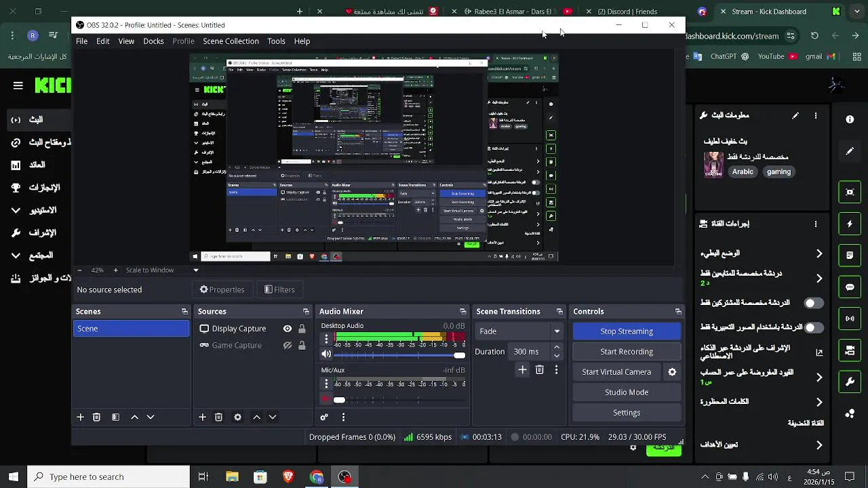The image size is (868, 488).
Task: Undock the Sources panel
Action: (306, 311)
